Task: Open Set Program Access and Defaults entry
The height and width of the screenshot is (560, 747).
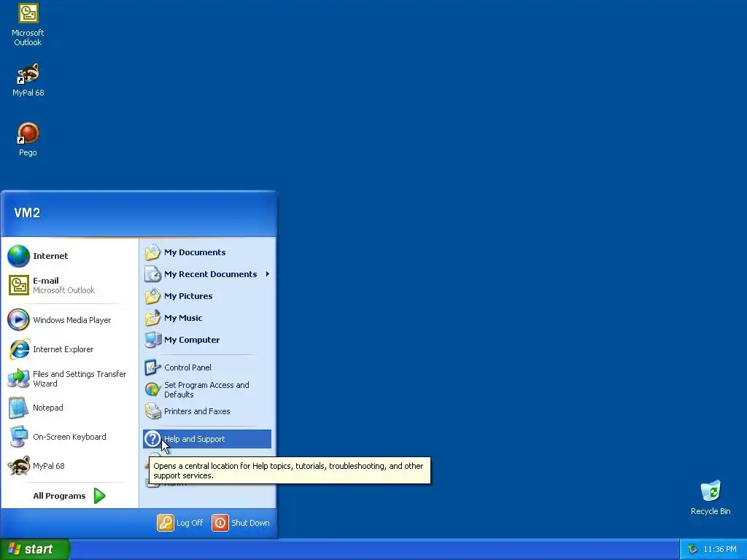Action: [x=207, y=389]
